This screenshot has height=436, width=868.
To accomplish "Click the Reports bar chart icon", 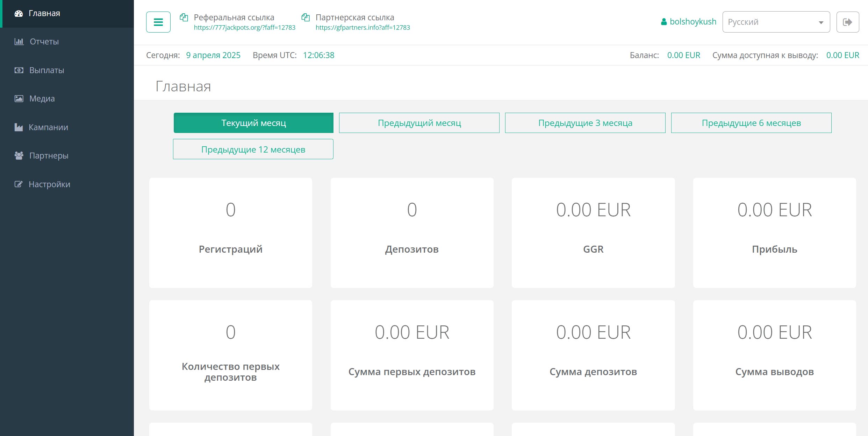I will coord(19,42).
